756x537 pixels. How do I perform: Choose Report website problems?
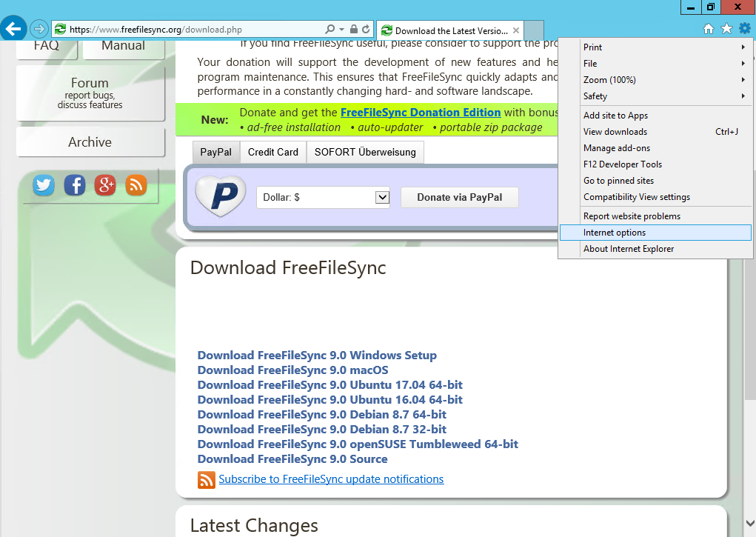655,216
